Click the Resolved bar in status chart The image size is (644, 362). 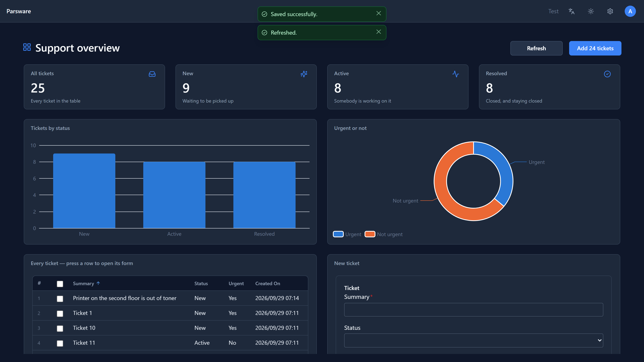[x=264, y=195]
